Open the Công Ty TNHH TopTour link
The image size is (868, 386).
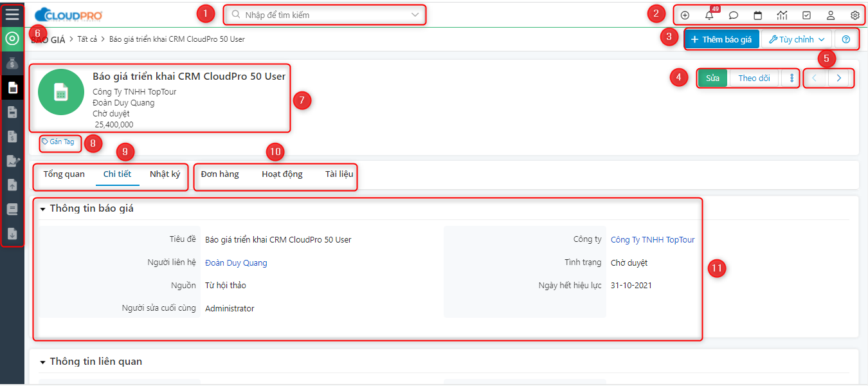[653, 240]
